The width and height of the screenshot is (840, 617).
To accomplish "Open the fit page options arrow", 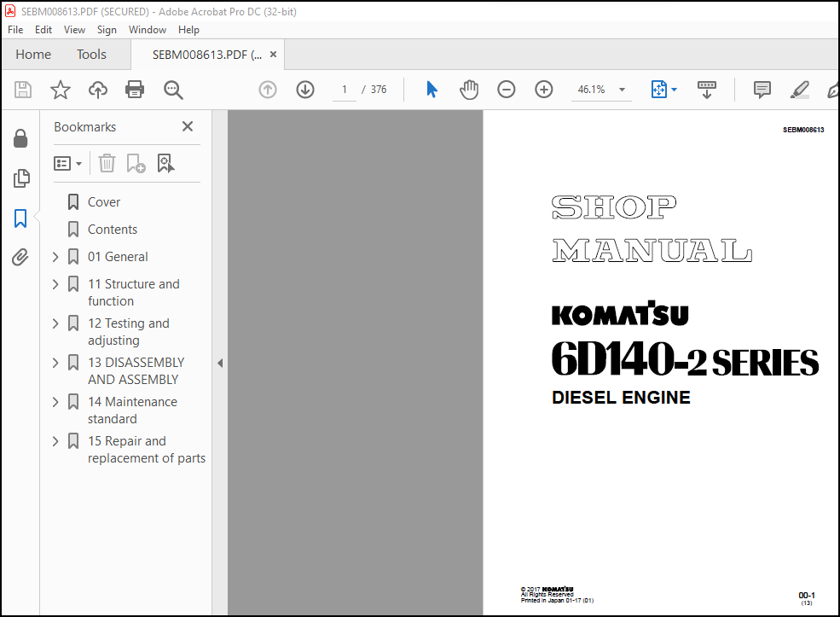I will (674, 90).
